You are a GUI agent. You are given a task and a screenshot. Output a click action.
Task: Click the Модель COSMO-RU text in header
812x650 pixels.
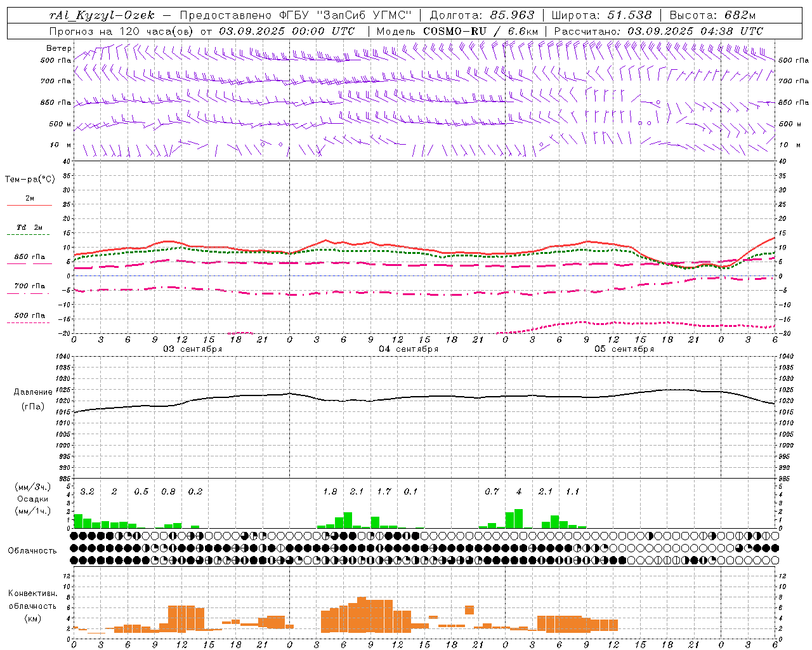[x=432, y=31]
